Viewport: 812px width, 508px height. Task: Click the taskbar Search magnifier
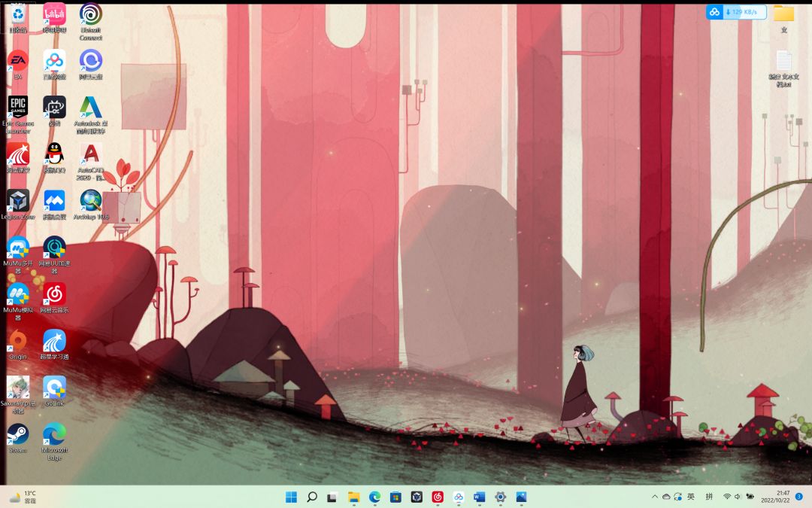(312, 497)
